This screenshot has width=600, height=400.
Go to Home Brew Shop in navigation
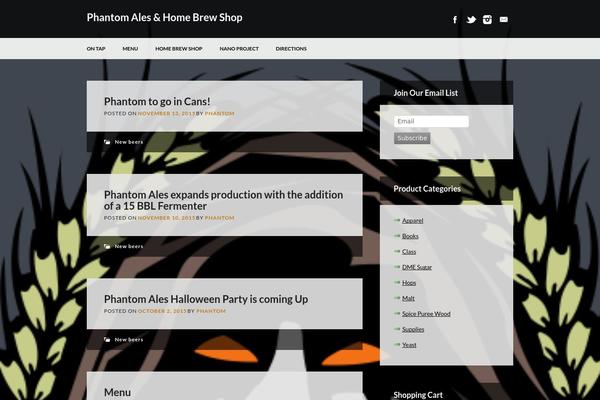[179, 49]
